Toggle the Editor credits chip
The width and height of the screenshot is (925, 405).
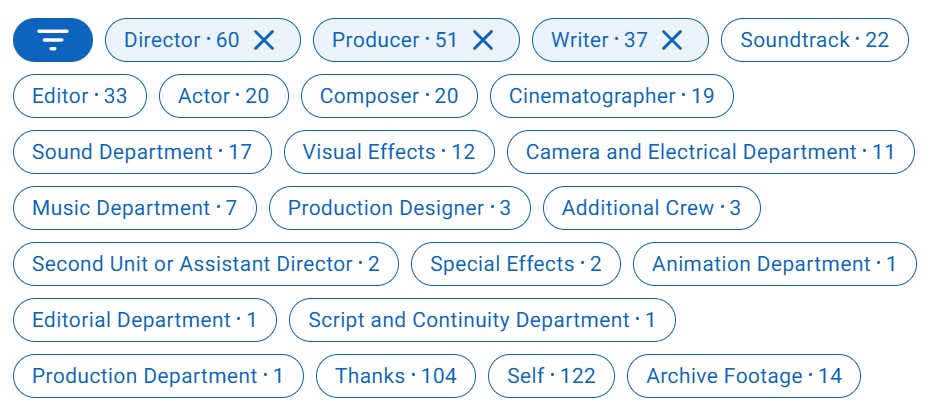[x=80, y=96]
